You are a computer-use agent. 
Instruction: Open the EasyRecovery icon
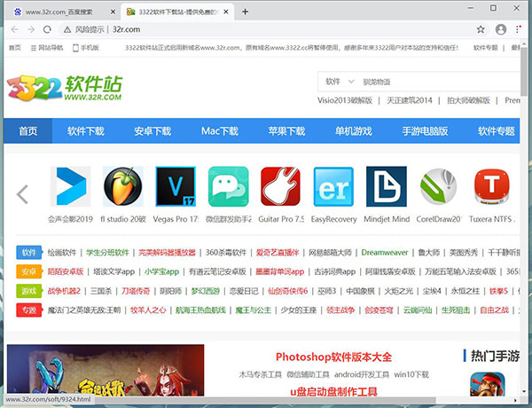coord(333,186)
